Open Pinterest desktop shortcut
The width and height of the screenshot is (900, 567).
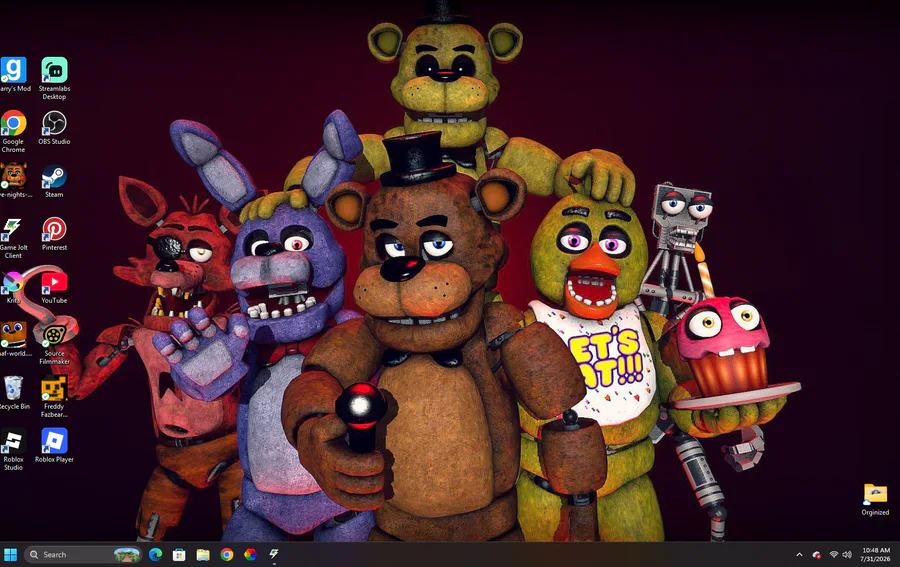tap(55, 234)
